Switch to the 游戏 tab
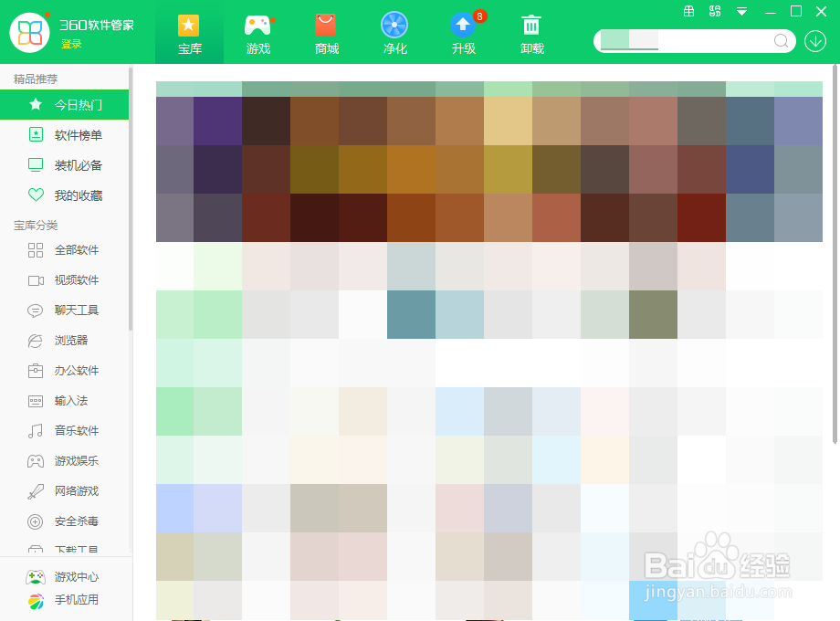The height and width of the screenshot is (621, 840). coord(258,32)
